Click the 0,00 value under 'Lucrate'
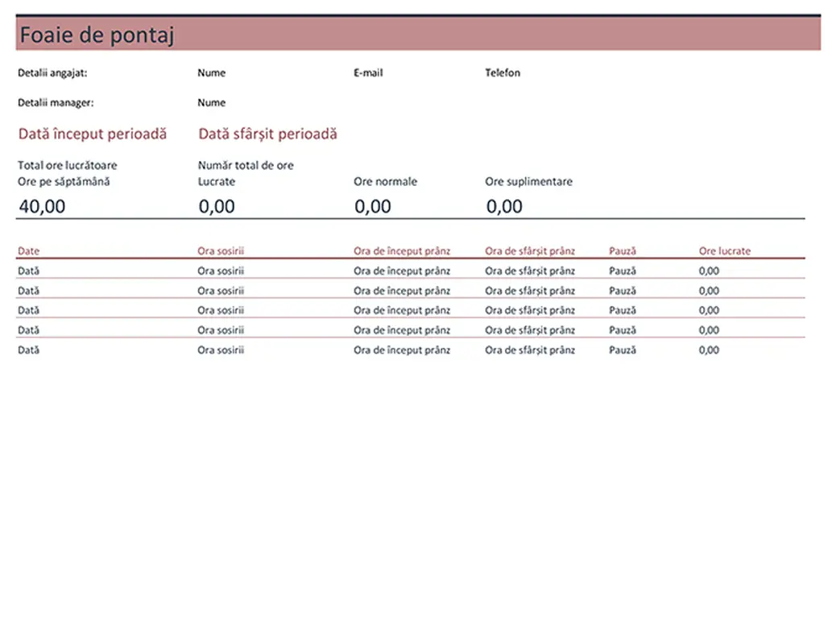 (x=217, y=207)
